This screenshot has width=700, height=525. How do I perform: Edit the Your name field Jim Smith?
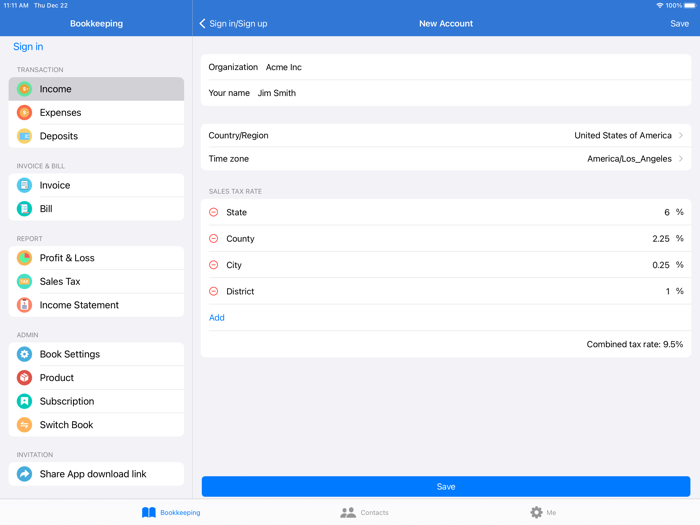446,93
